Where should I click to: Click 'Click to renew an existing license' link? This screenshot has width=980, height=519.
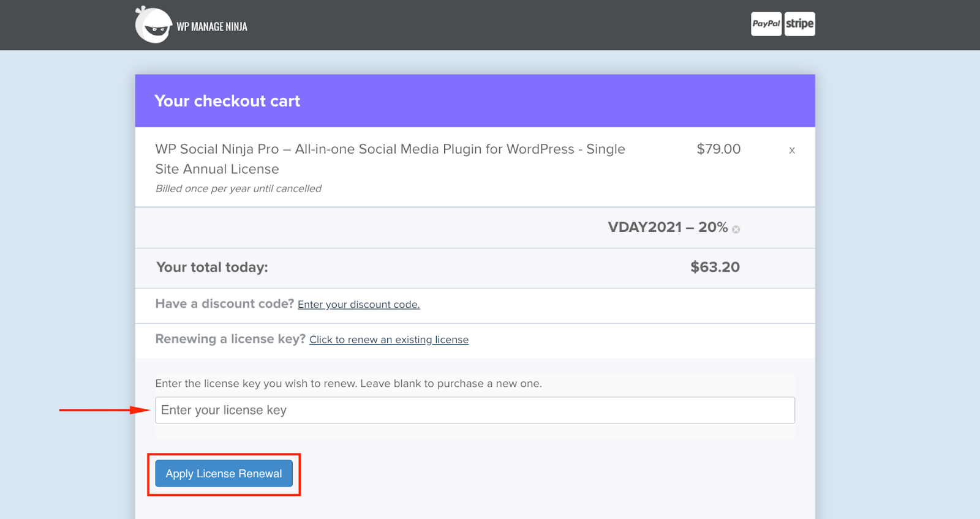pyautogui.click(x=389, y=340)
